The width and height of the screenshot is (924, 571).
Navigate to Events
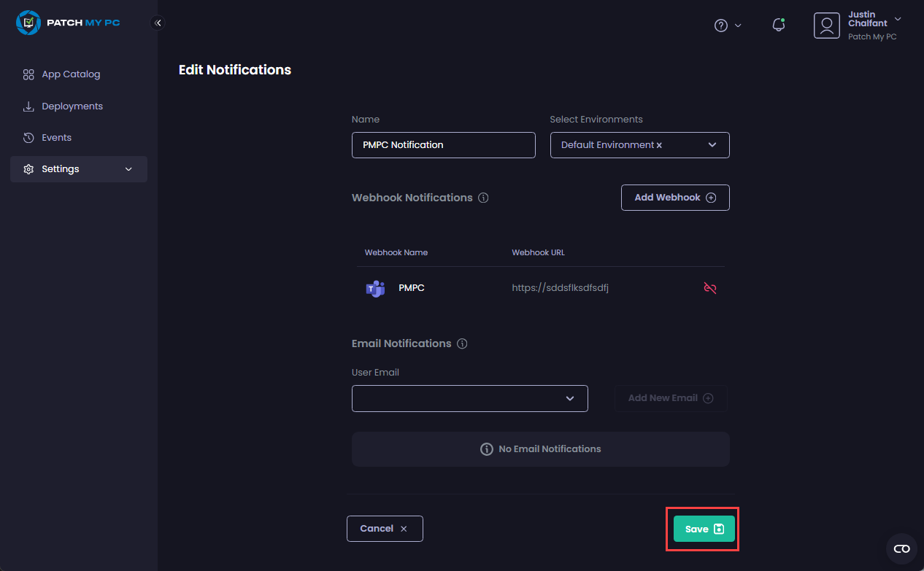(56, 138)
